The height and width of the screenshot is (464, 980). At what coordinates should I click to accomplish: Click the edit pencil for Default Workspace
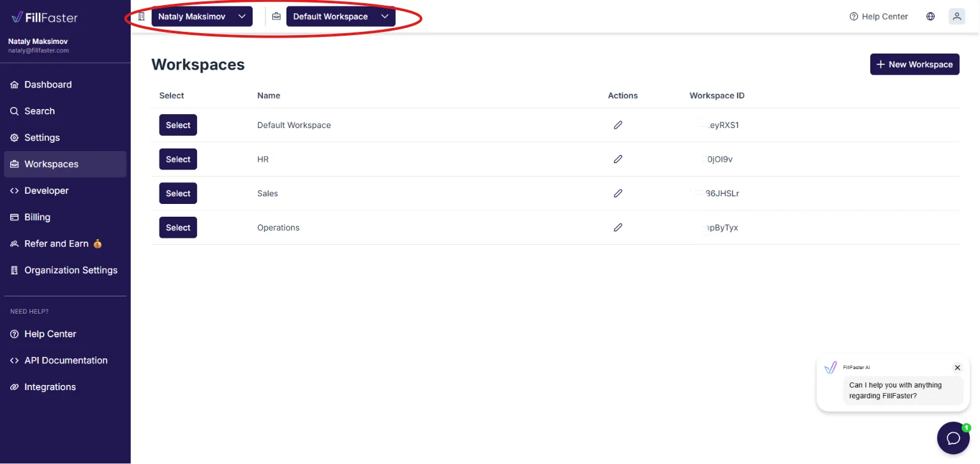[618, 125]
